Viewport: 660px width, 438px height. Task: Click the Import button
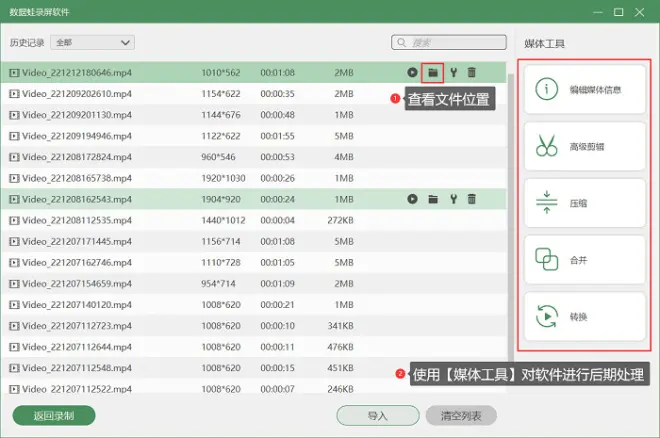coord(377,415)
